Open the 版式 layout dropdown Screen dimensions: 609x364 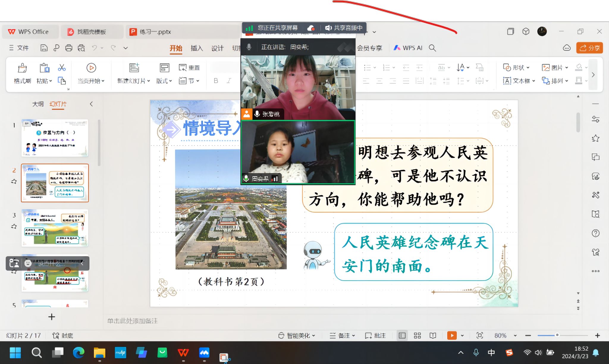164,81
